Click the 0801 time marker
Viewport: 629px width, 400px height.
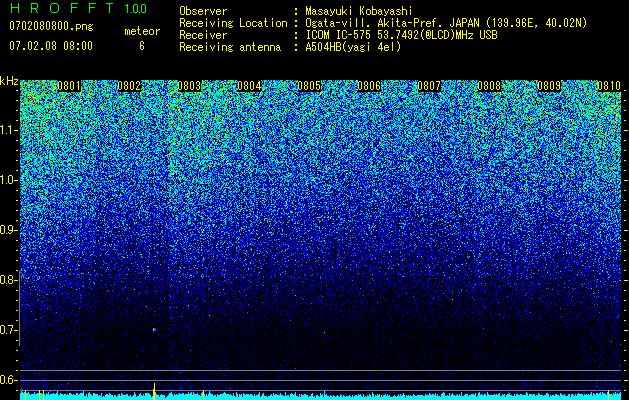click(x=69, y=86)
